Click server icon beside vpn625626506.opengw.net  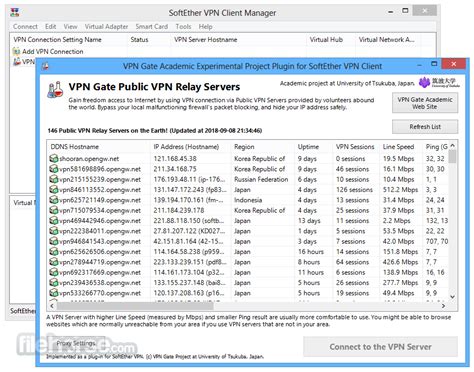coord(54,252)
